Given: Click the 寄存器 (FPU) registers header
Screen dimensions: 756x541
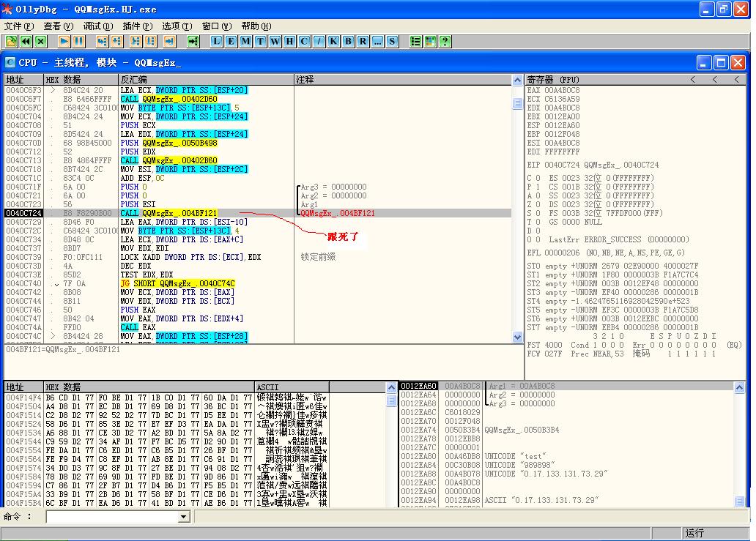Looking at the screenshot, I should (553, 80).
